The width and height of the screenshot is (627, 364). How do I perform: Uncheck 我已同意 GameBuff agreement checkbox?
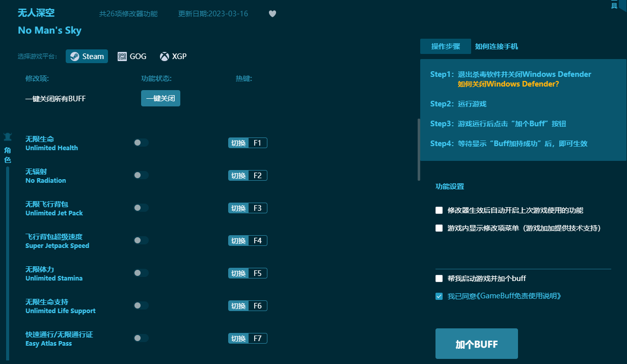pos(439,296)
